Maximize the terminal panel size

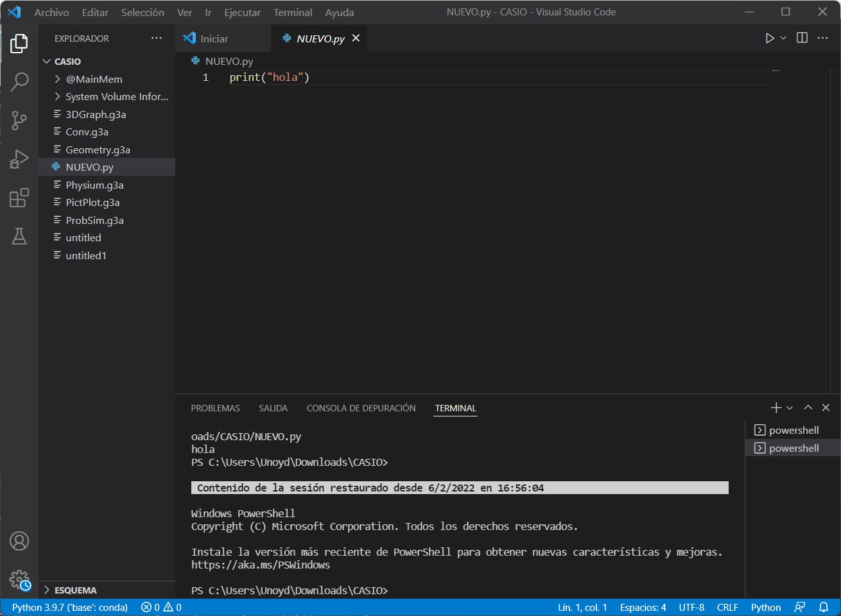point(808,408)
